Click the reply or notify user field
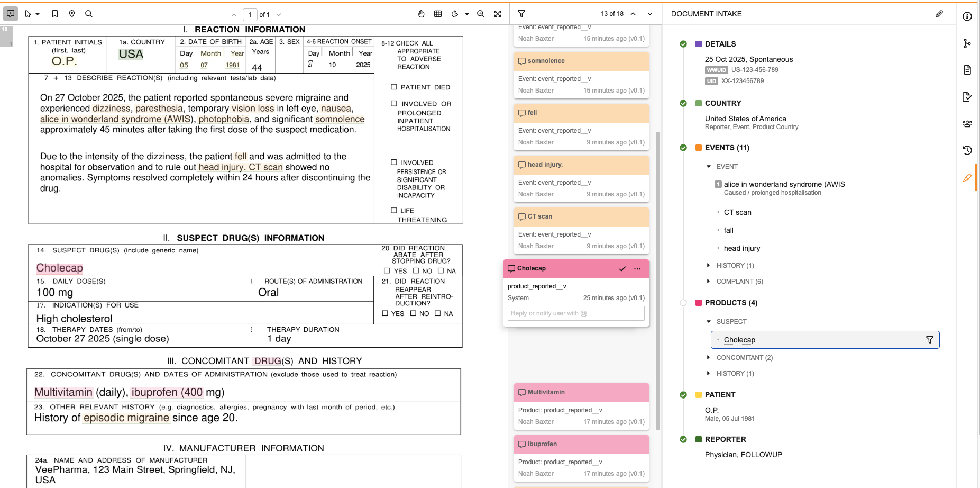980x488 pixels. pos(575,313)
